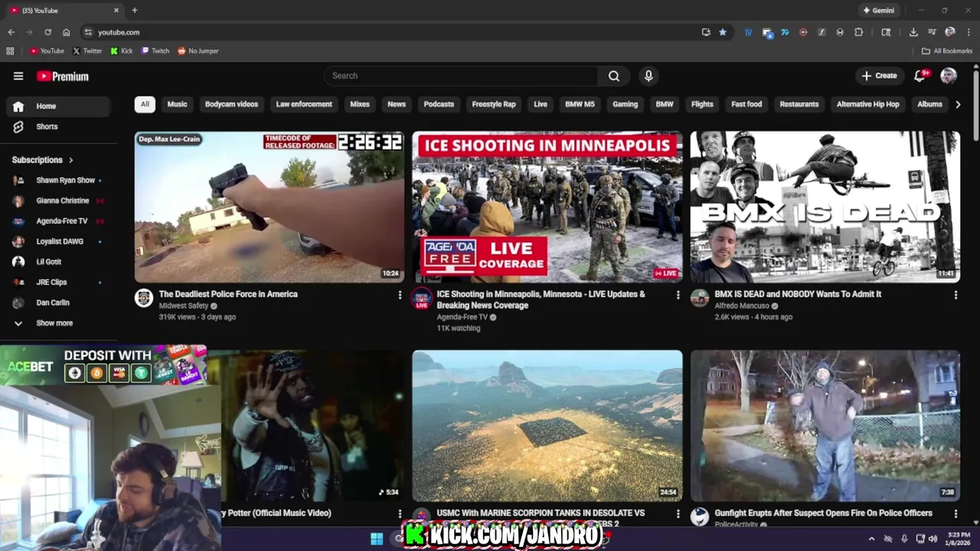Select the Podcasts filter chip

(x=439, y=104)
